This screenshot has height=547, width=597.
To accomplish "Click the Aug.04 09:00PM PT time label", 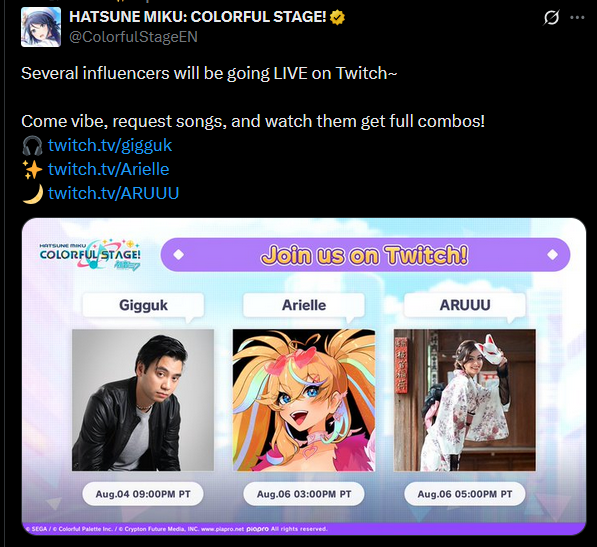I will (x=143, y=494).
